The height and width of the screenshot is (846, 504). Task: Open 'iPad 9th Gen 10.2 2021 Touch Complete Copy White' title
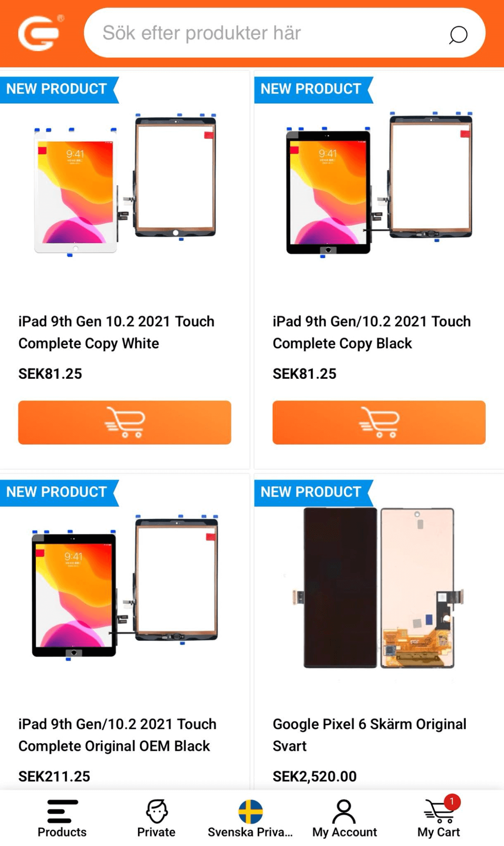[116, 332]
